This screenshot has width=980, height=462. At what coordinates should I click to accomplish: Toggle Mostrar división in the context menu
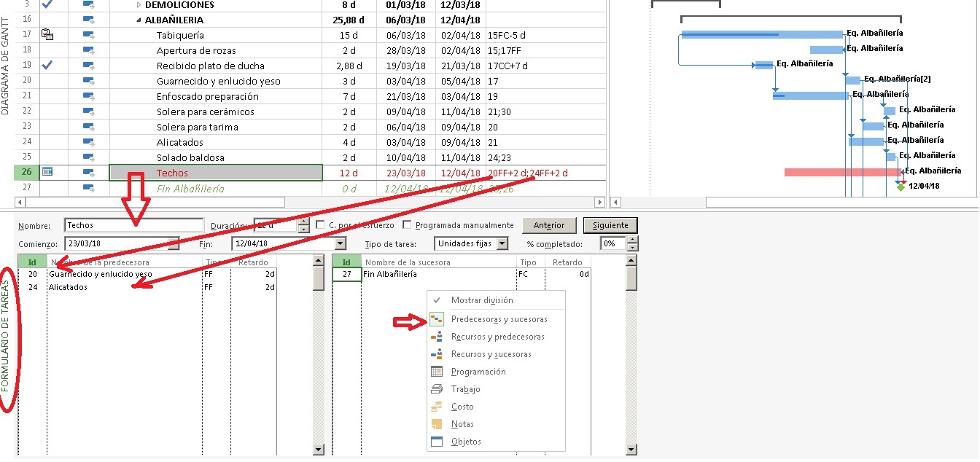tap(481, 299)
